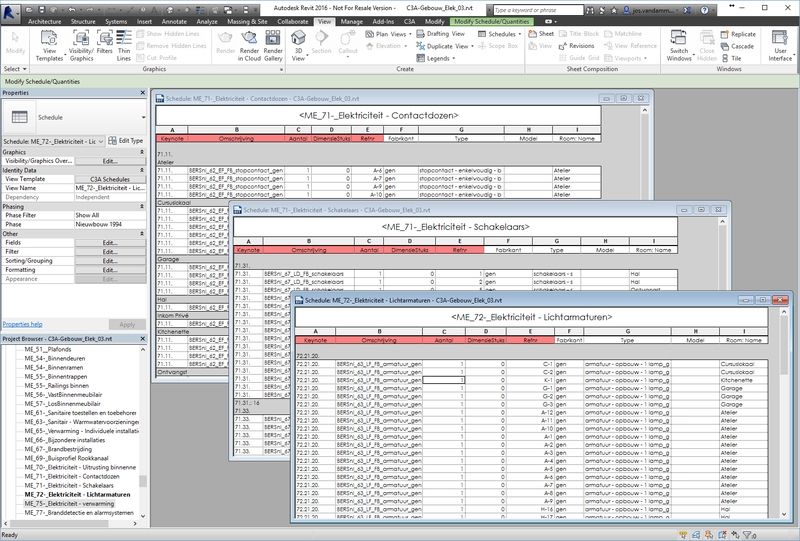Open the Properties help link

tap(22, 324)
